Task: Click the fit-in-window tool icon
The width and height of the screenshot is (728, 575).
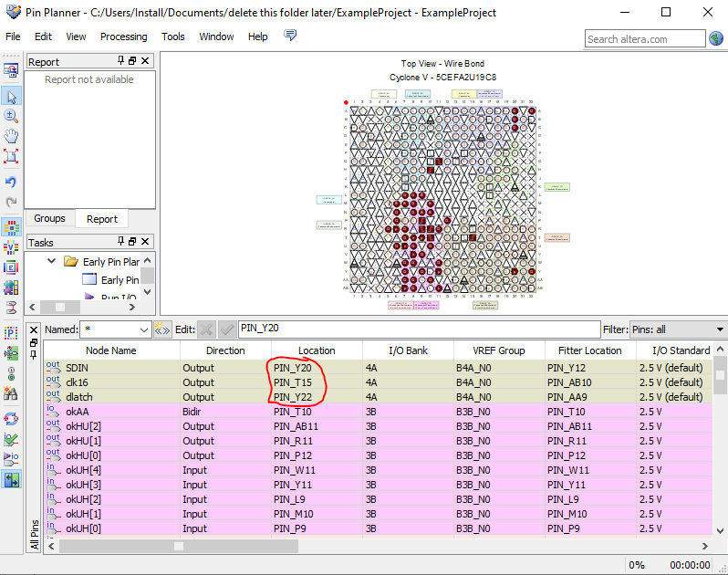Action: pyautogui.click(x=12, y=156)
